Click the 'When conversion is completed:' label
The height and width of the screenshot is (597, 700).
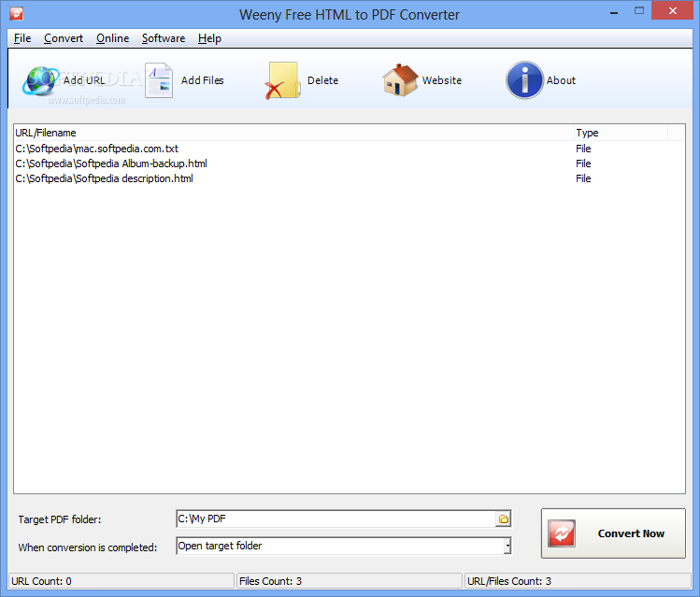tap(88, 547)
